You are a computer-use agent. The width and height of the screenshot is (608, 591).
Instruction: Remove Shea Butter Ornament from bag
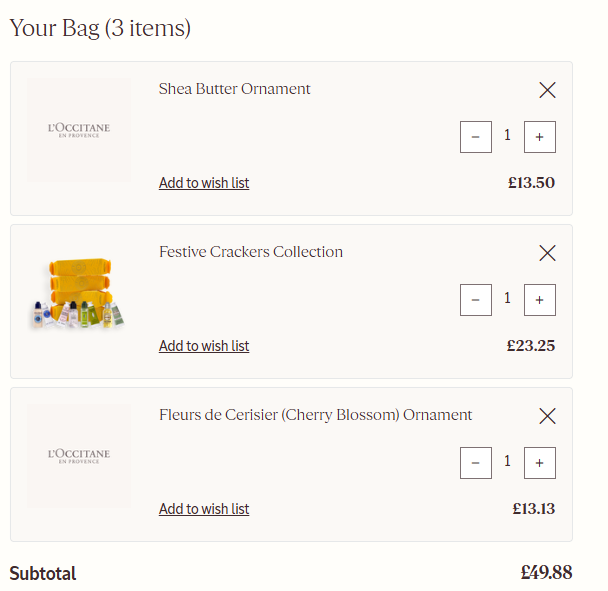[547, 90]
